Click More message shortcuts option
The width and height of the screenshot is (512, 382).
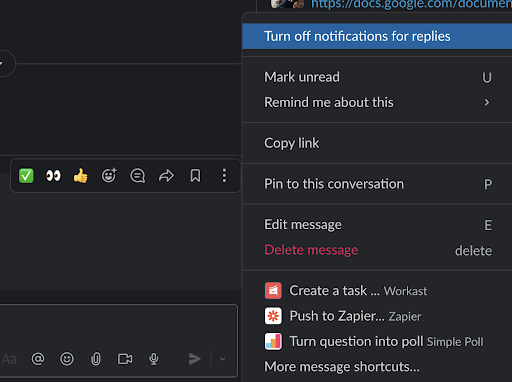342,367
